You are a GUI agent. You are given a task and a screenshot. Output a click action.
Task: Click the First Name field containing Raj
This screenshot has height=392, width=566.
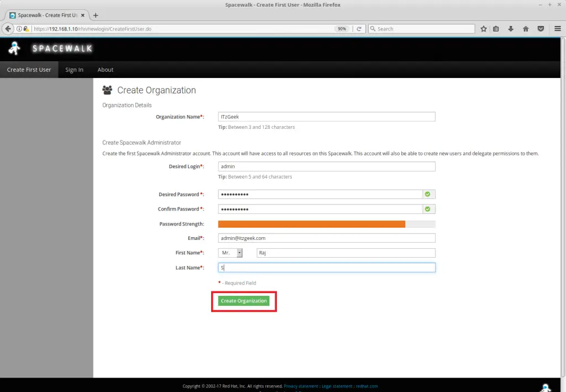click(346, 253)
